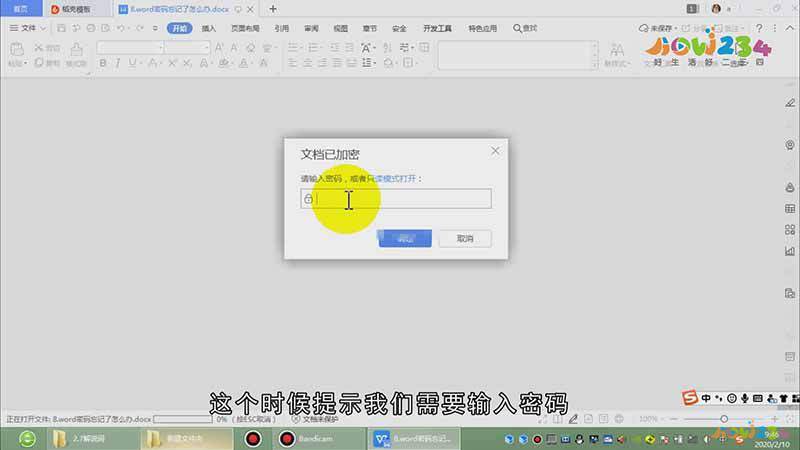The image size is (800, 450).
Task: Confirm the password with the blue OK button
Action: point(405,238)
